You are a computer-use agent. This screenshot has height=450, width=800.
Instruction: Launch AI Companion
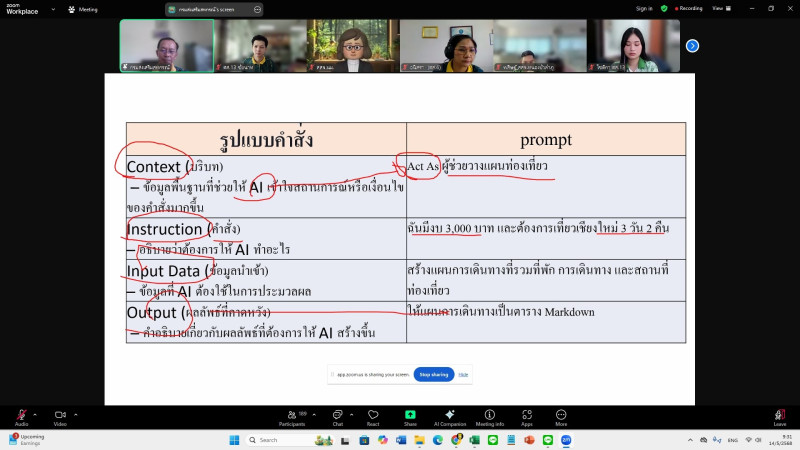pyautogui.click(x=450, y=415)
